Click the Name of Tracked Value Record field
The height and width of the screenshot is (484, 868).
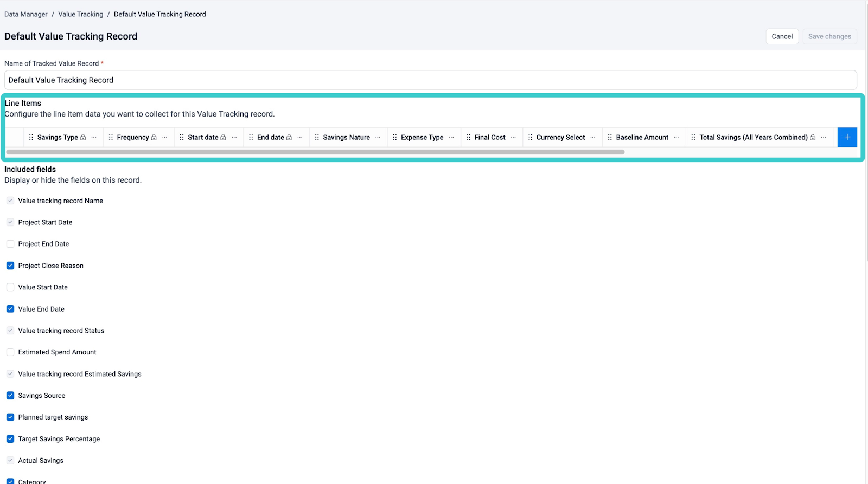(430, 80)
